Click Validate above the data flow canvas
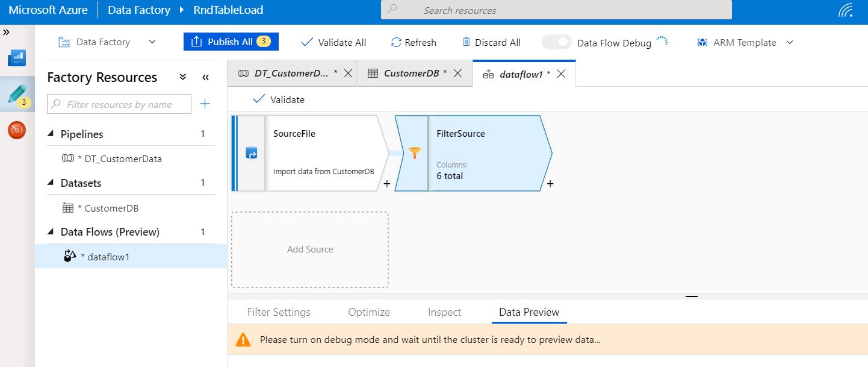The width and height of the screenshot is (868, 367). (279, 99)
